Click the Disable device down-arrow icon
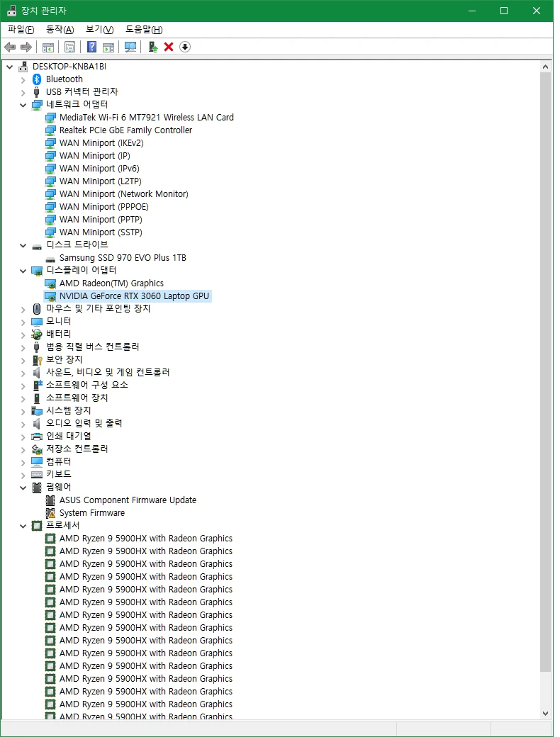The width and height of the screenshot is (560, 737). pyautogui.click(x=185, y=47)
